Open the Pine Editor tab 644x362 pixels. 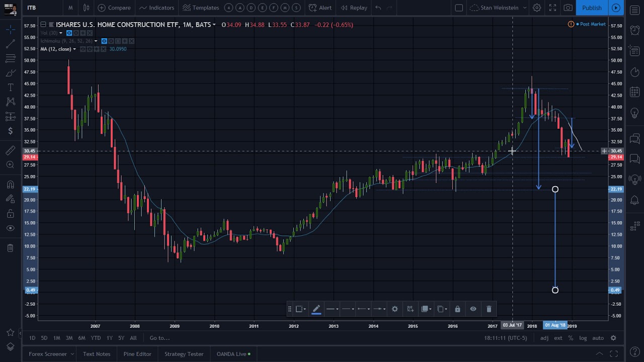(x=137, y=354)
